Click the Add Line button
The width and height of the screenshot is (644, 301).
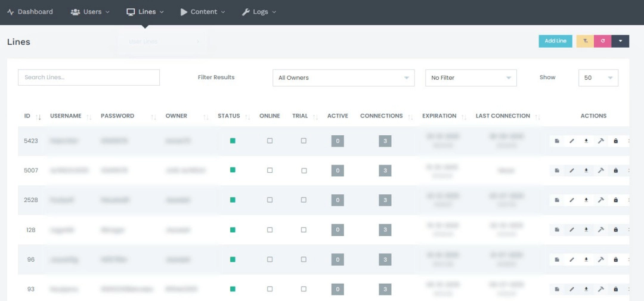[556, 41]
